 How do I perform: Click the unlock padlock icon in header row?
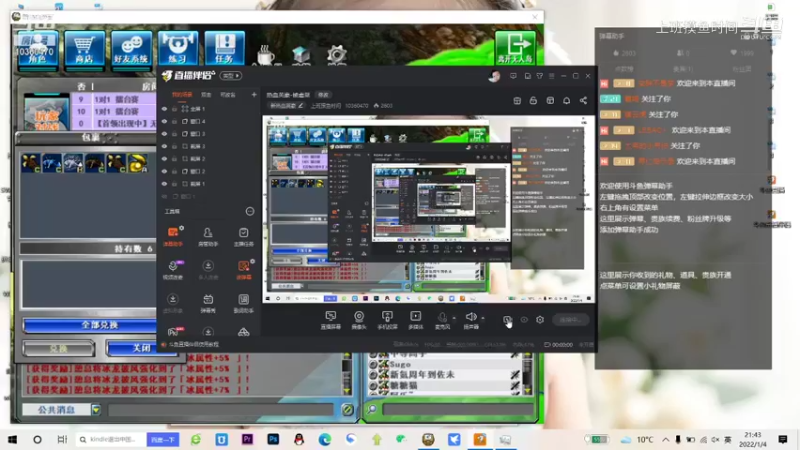pyautogui.click(x=533, y=101)
